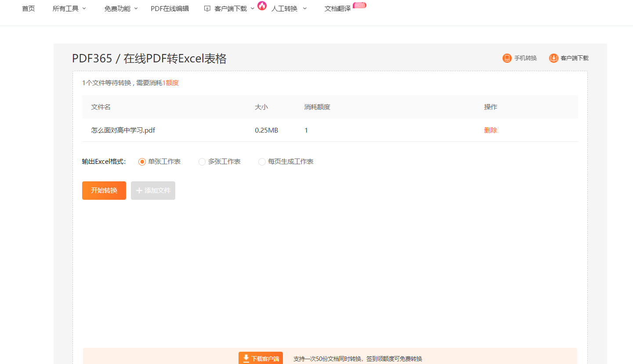Click the orange 下载客户端 banner button
This screenshot has height=364, width=633.
click(x=260, y=358)
